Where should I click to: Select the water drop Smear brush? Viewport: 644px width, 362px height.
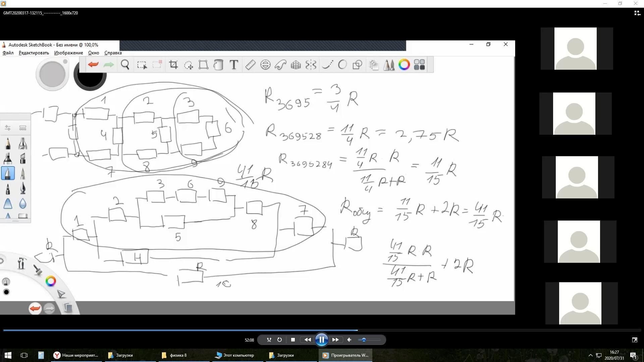[x=23, y=203]
